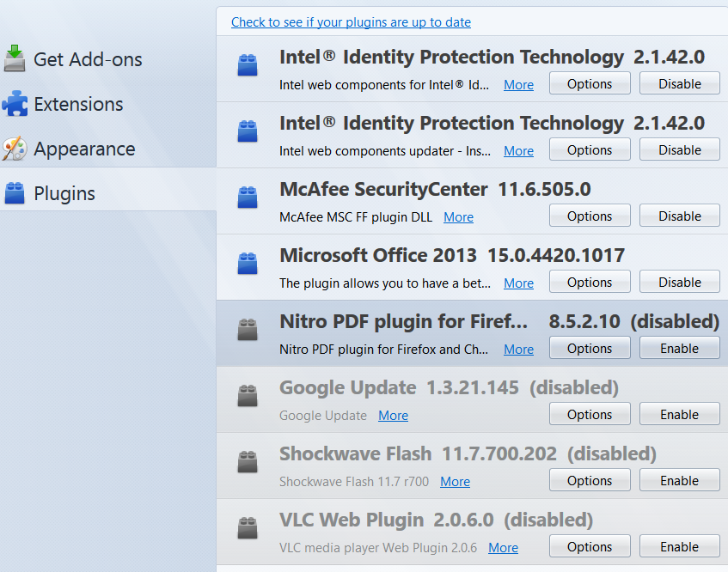Click More in the Google Update row
This screenshot has height=572, width=728.
click(x=394, y=416)
